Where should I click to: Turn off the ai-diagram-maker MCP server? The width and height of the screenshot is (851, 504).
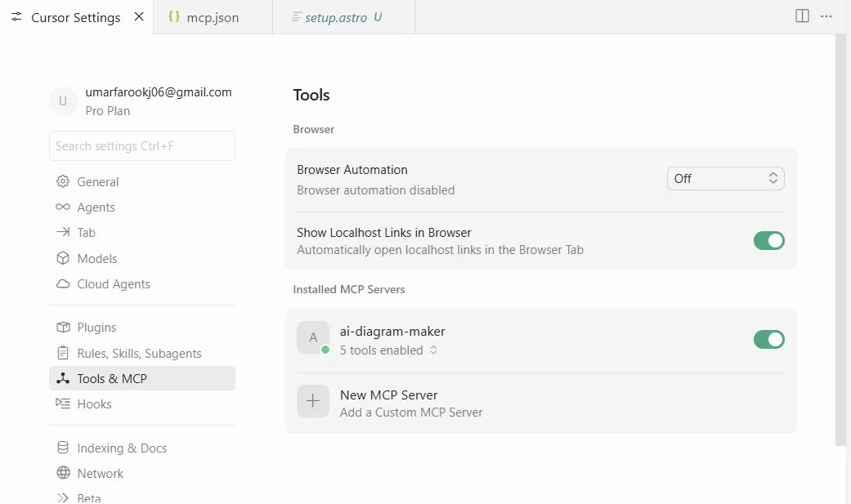[768, 339]
